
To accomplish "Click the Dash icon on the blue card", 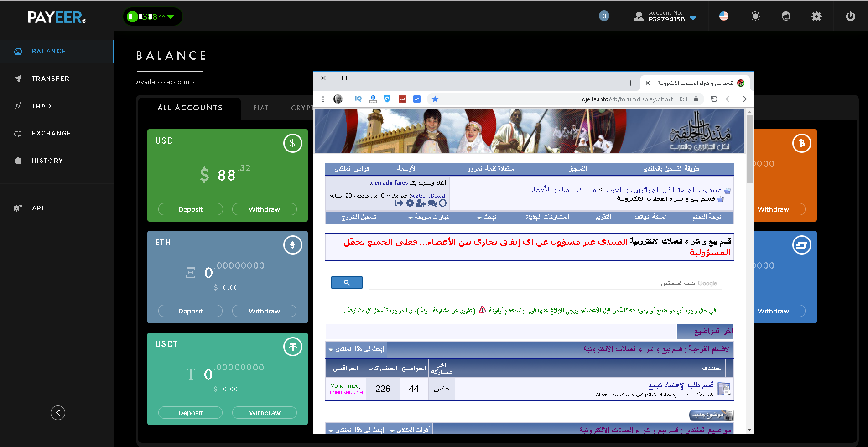I will click(801, 245).
